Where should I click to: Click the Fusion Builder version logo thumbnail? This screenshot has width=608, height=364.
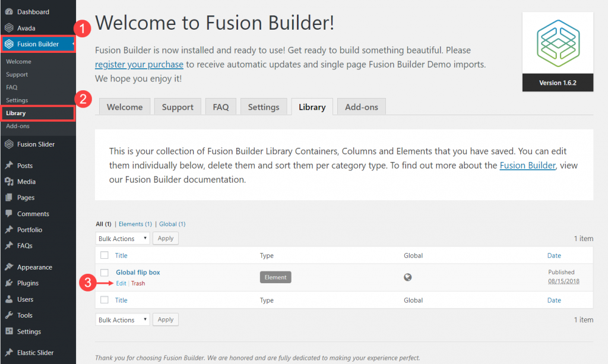[557, 52]
